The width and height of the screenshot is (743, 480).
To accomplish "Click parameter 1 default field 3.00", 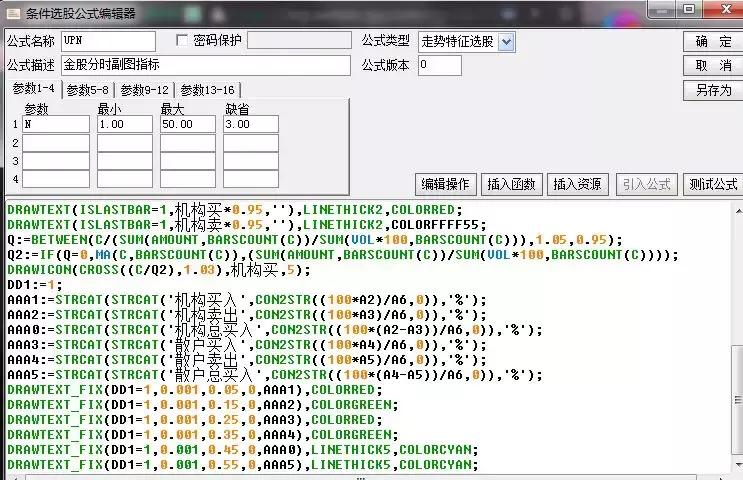I will click(251, 124).
